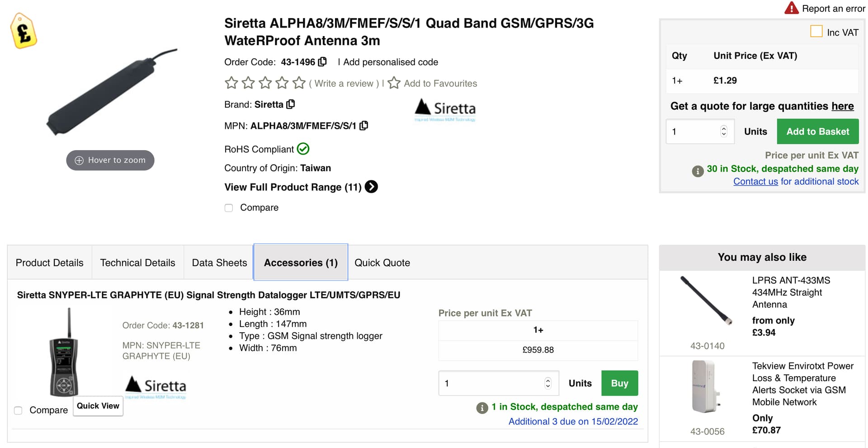This screenshot has width=868, height=448.
Task: Rate the product five stars
Action: coord(299,83)
